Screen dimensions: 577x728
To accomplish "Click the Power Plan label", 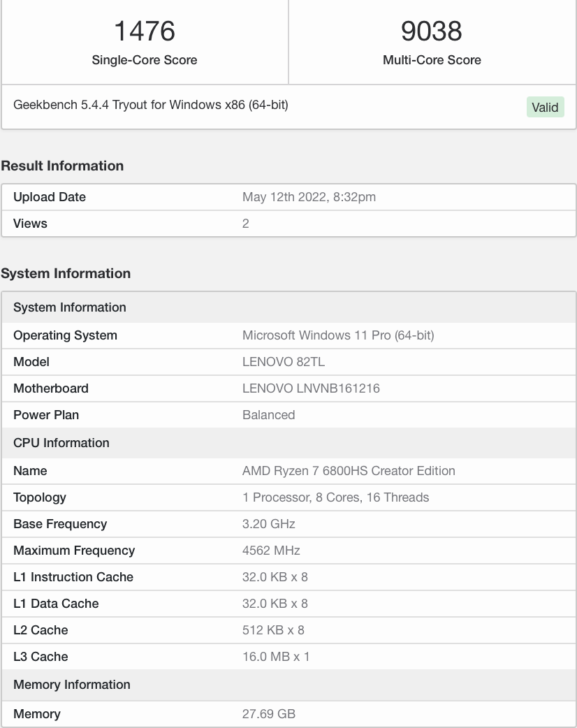I will (46, 414).
